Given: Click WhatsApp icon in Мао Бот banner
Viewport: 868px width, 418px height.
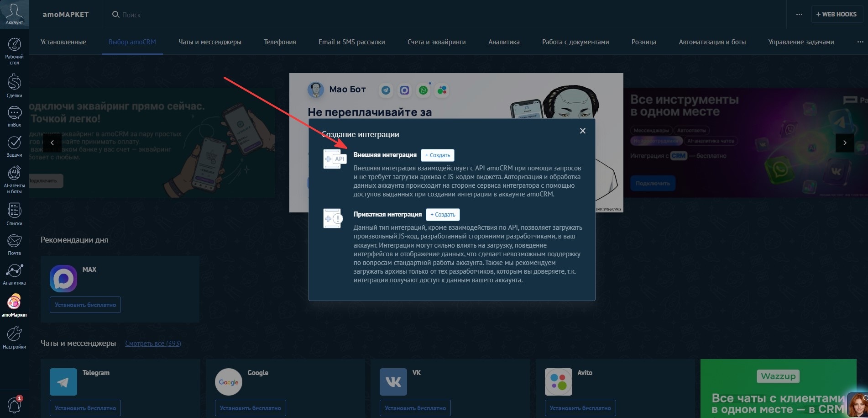Looking at the screenshot, I should point(424,90).
